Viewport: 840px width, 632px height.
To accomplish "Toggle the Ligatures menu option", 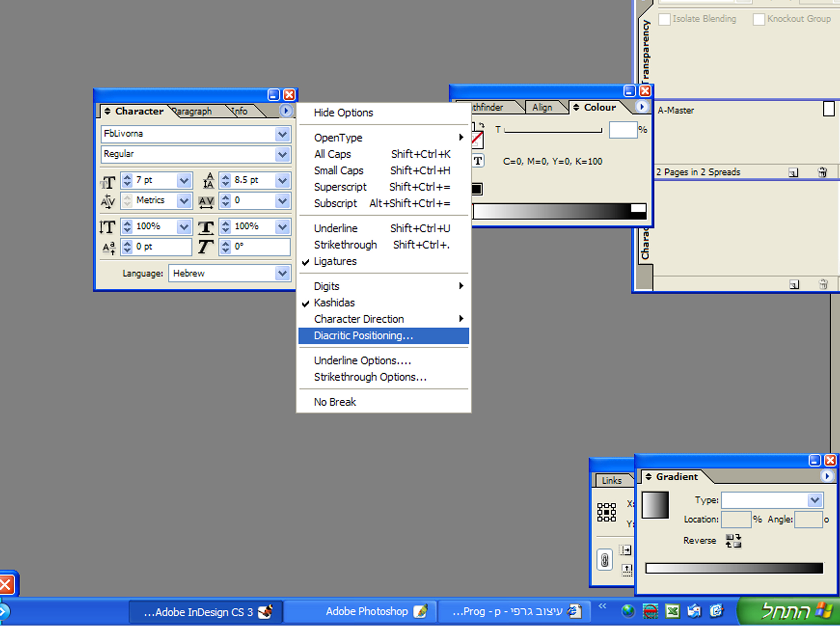I will [x=335, y=261].
